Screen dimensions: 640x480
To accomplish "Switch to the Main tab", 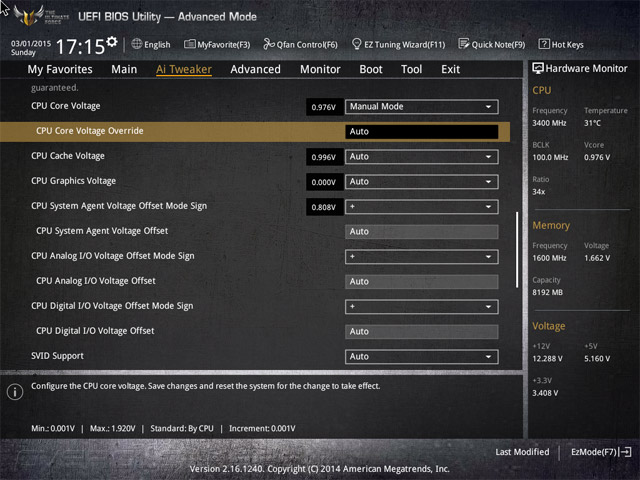I will click(124, 69).
